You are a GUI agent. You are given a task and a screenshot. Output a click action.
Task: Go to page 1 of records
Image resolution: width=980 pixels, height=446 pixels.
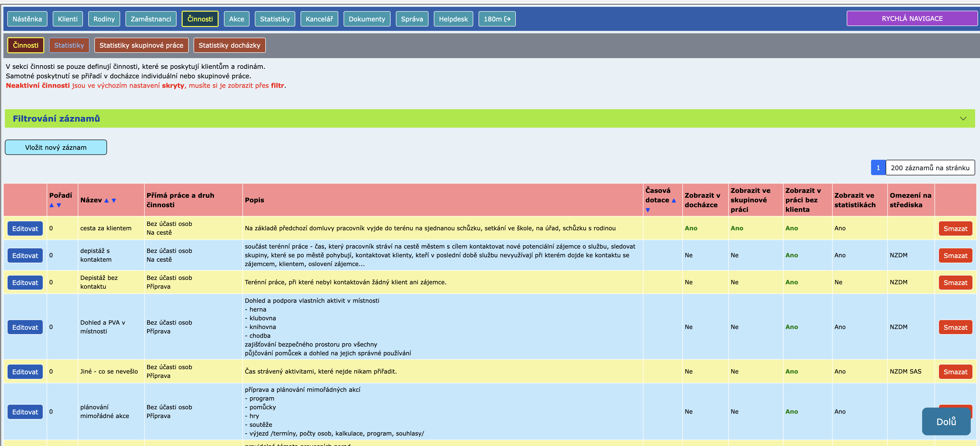click(x=878, y=168)
